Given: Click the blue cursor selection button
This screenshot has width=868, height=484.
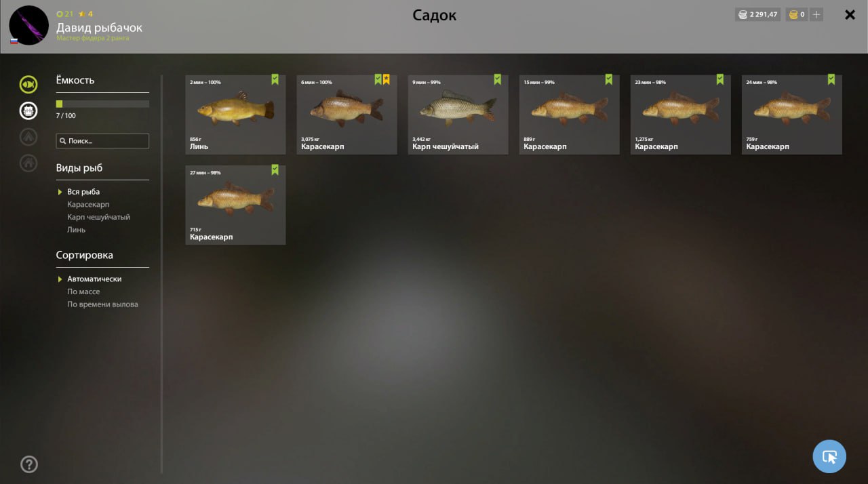Looking at the screenshot, I should [829, 456].
